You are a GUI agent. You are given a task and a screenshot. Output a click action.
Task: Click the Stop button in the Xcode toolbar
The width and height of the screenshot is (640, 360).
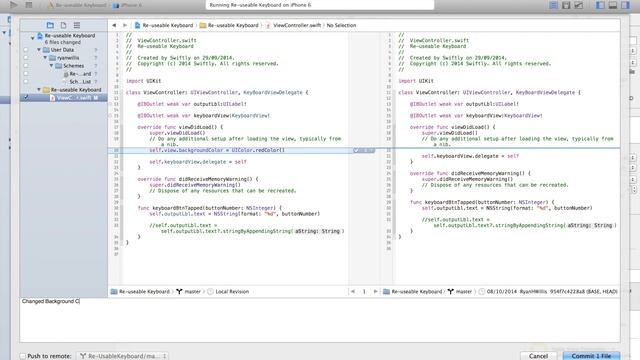(x=29, y=5)
